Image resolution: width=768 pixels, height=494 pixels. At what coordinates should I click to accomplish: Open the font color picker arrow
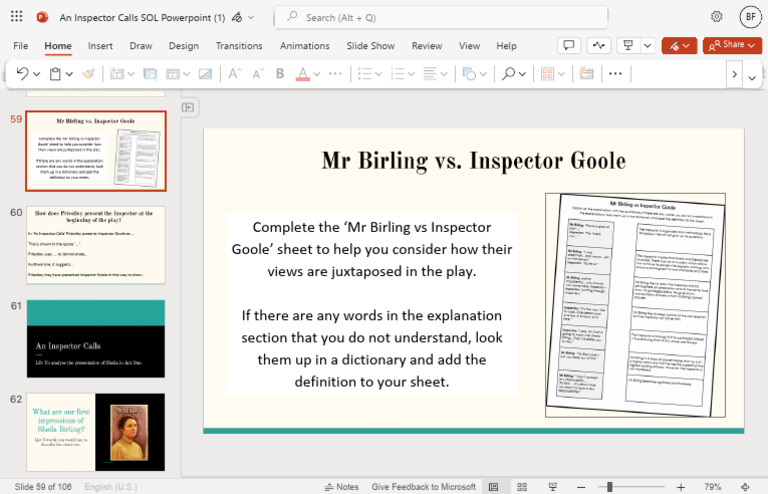(317, 74)
